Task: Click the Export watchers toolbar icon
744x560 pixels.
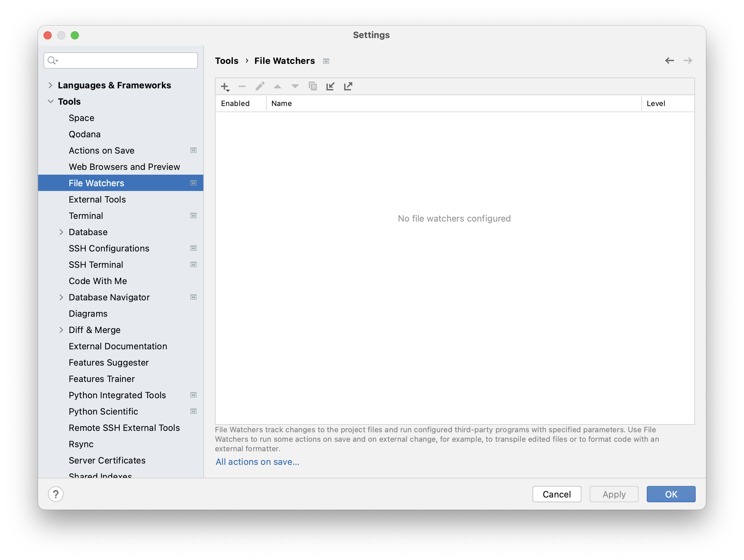Action: point(348,86)
